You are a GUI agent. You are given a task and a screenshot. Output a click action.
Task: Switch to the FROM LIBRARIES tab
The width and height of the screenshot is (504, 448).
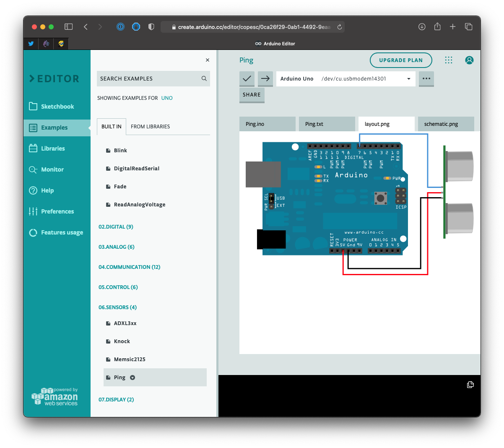point(150,127)
